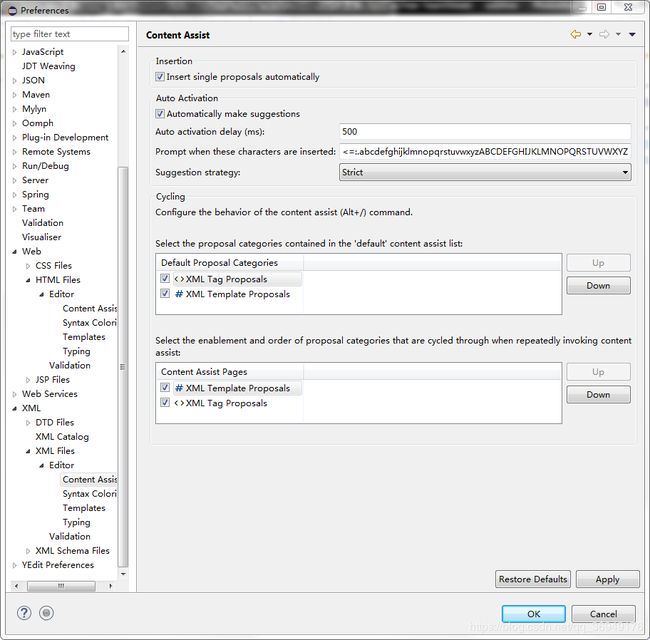Select Validation under XML Files
The height and width of the screenshot is (640, 650).
pos(70,536)
